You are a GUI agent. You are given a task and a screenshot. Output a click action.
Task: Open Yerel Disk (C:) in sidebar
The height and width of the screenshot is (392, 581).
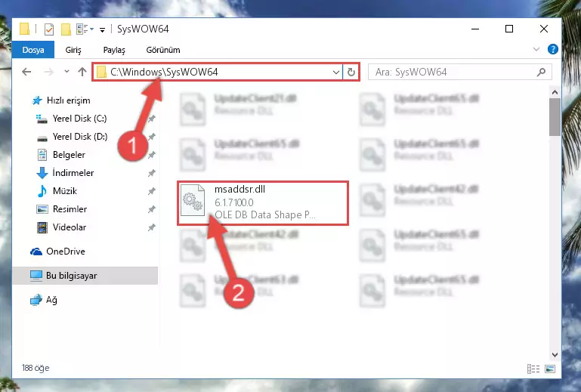(79, 119)
